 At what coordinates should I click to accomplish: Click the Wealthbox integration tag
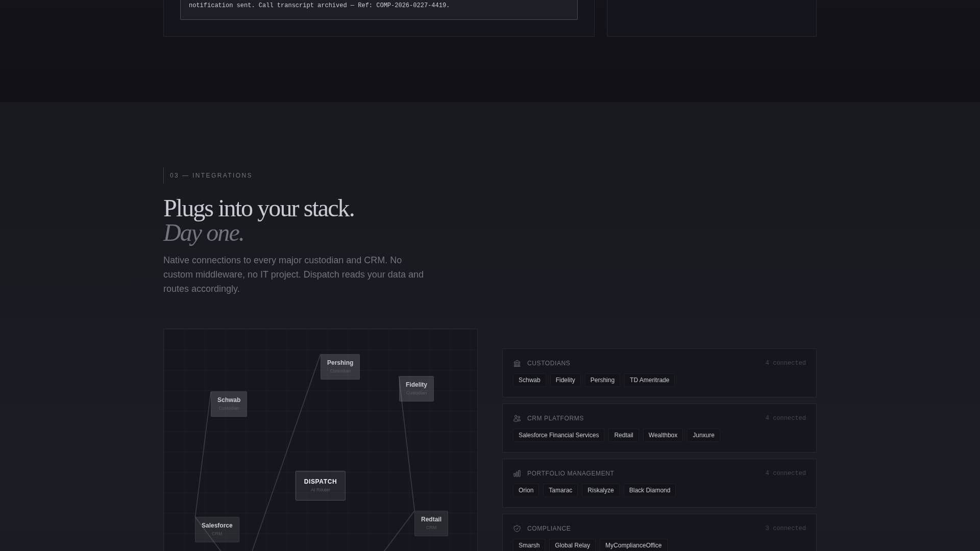[663, 435]
